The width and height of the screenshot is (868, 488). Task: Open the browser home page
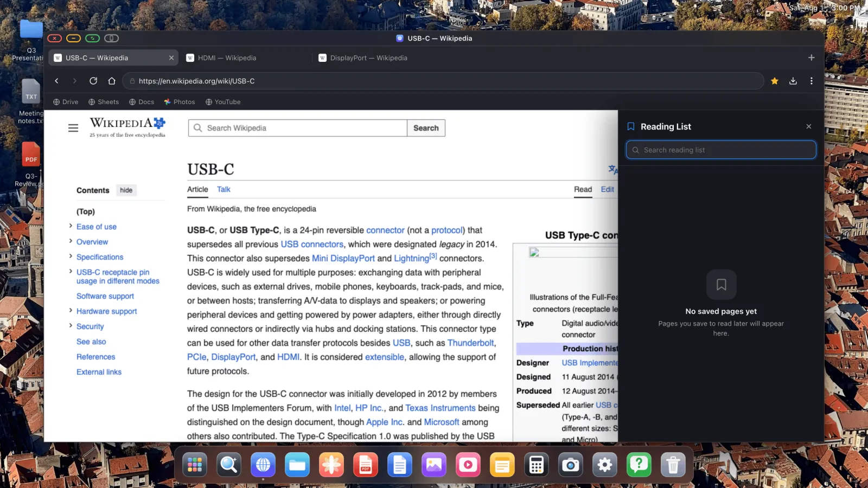pyautogui.click(x=112, y=81)
